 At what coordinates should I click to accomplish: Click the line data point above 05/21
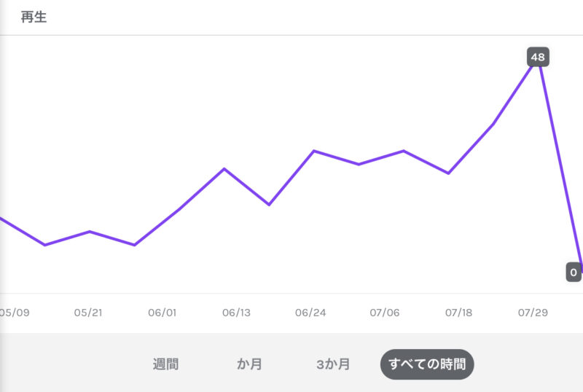tap(90, 232)
